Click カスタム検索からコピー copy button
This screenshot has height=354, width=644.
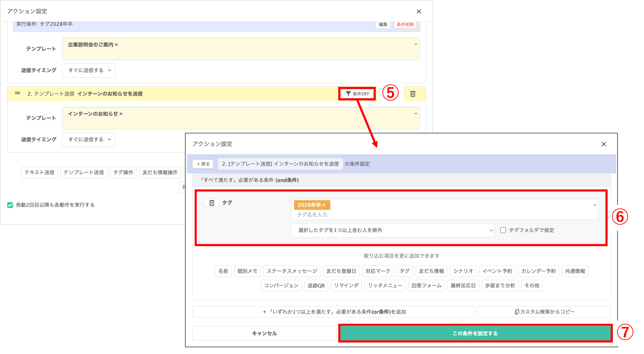point(544,312)
